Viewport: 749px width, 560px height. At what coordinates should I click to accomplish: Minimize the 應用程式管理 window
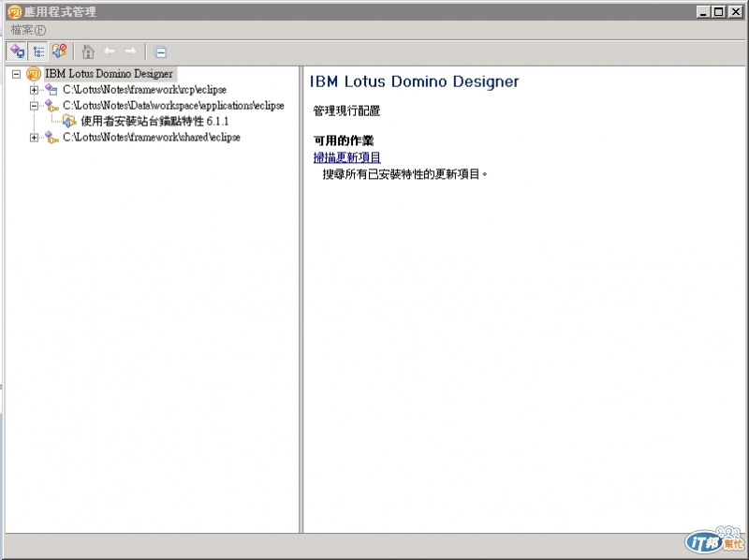[x=702, y=11]
